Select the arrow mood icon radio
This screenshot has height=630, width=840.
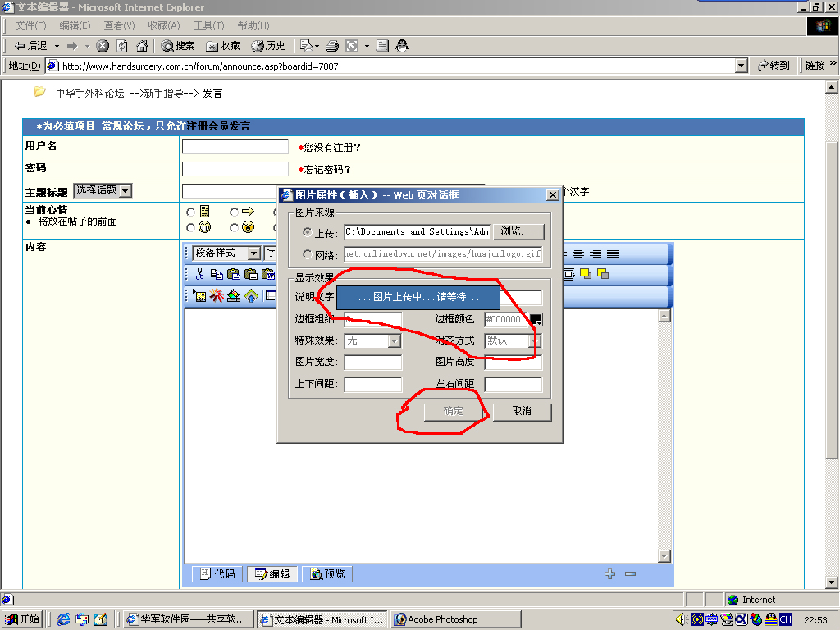(x=234, y=212)
